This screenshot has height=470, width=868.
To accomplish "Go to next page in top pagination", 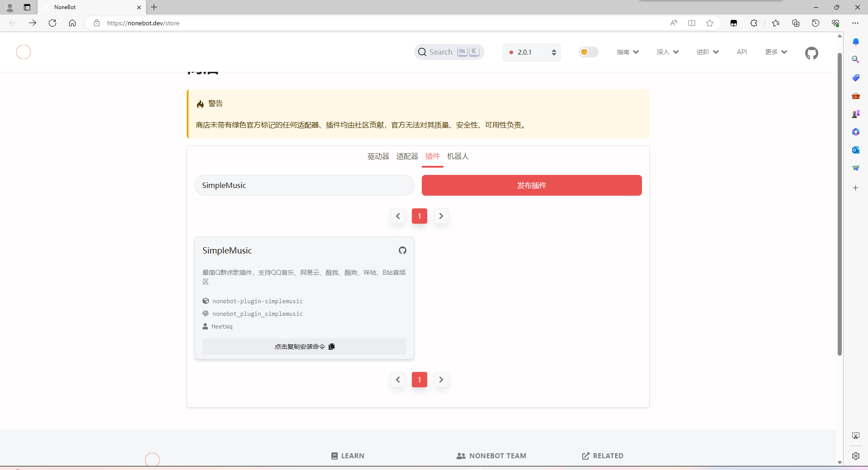I will coord(441,216).
